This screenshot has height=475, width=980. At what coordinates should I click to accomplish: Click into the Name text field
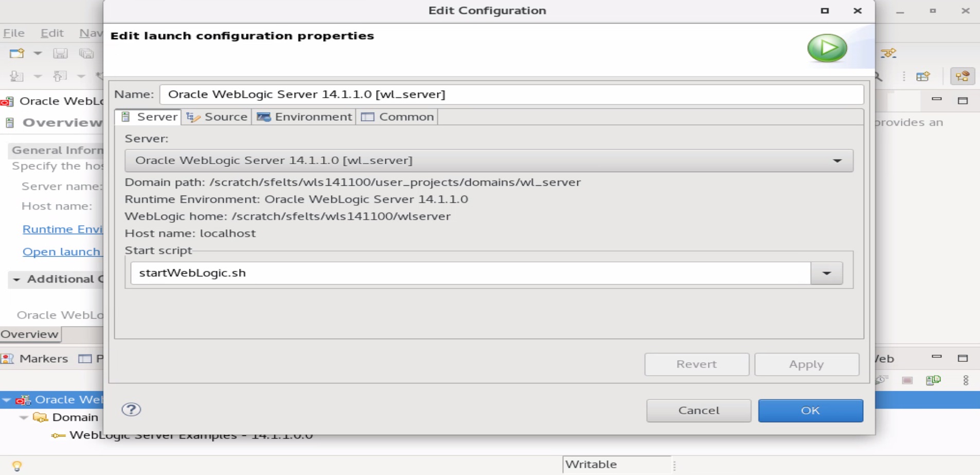coord(511,95)
